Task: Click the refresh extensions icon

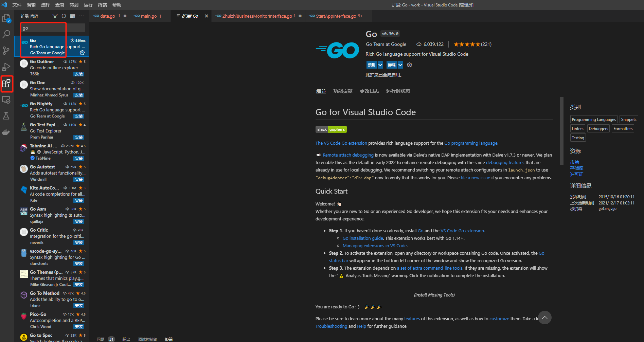Action: coord(64,16)
